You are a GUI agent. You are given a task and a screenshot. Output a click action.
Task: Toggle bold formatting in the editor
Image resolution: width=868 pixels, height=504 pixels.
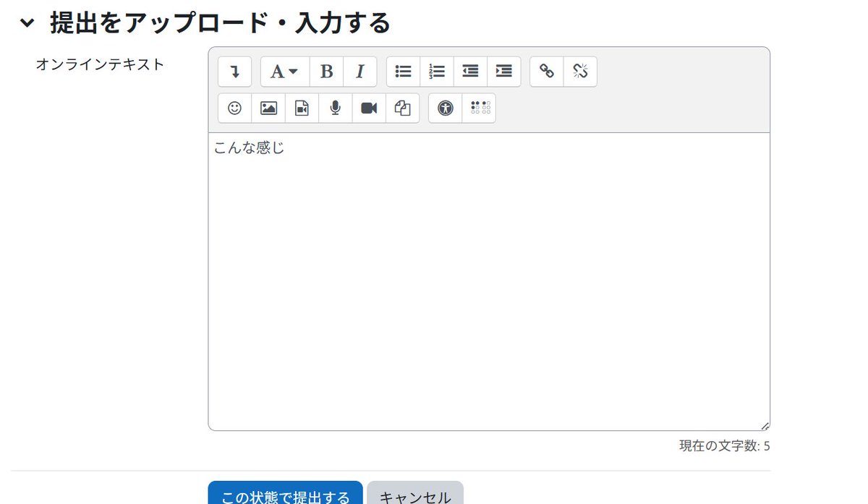[x=326, y=71]
